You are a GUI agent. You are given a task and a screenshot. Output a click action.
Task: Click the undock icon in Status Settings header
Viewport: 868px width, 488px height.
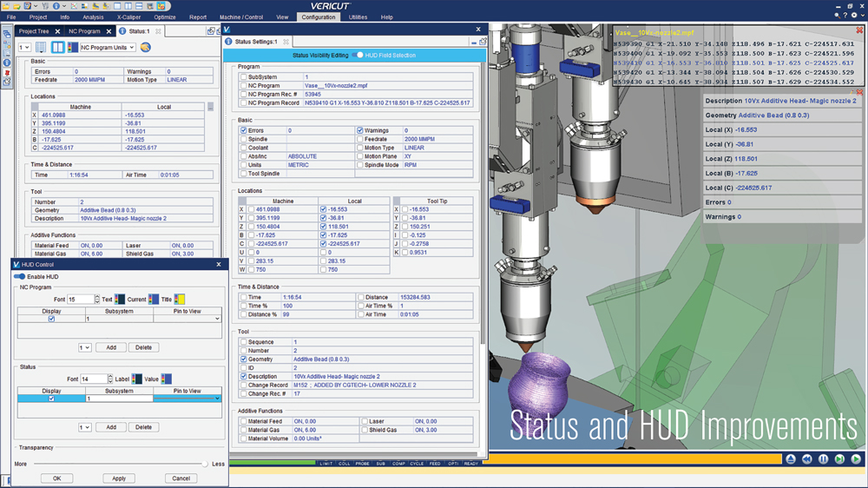click(483, 42)
